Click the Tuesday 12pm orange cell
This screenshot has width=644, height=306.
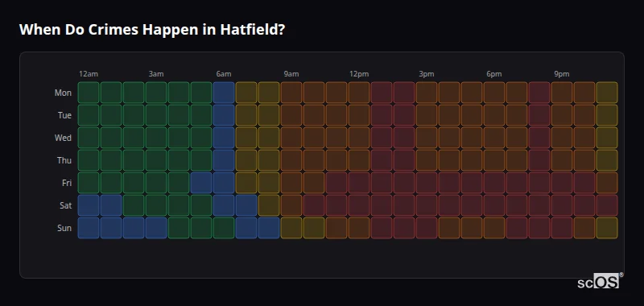pyautogui.click(x=358, y=115)
